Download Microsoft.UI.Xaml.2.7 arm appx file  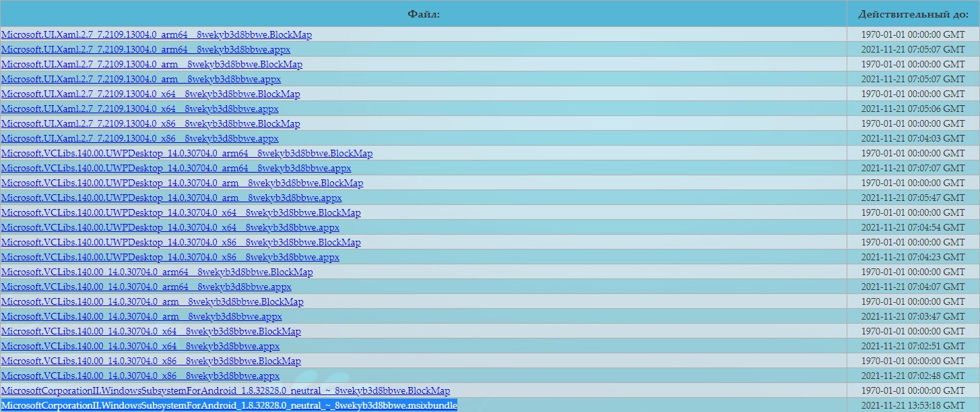(x=141, y=79)
